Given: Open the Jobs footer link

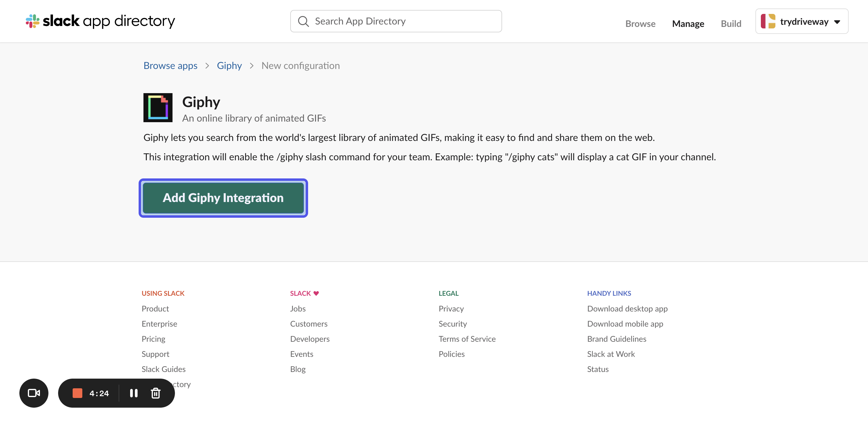Looking at the screenshot, I should click(298, 308).
